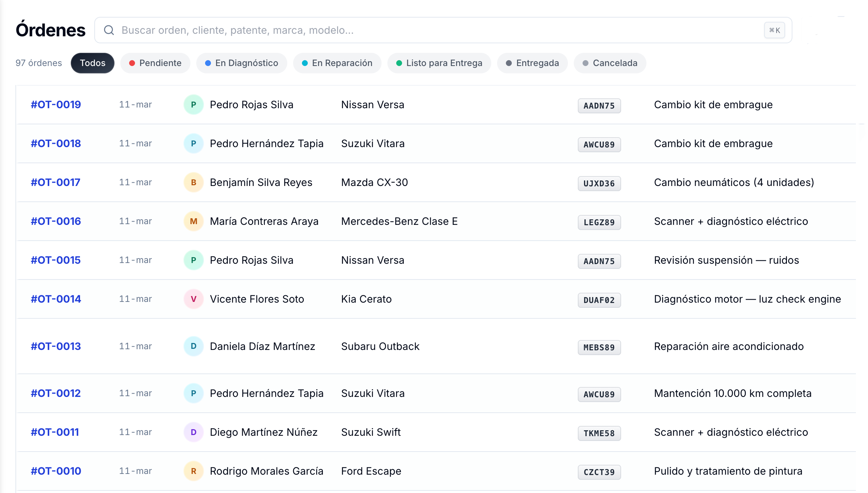868x493 pixels.
Task: Click Benjamín Silva Reyes' B avatar
Action: [x=194, y=182]
